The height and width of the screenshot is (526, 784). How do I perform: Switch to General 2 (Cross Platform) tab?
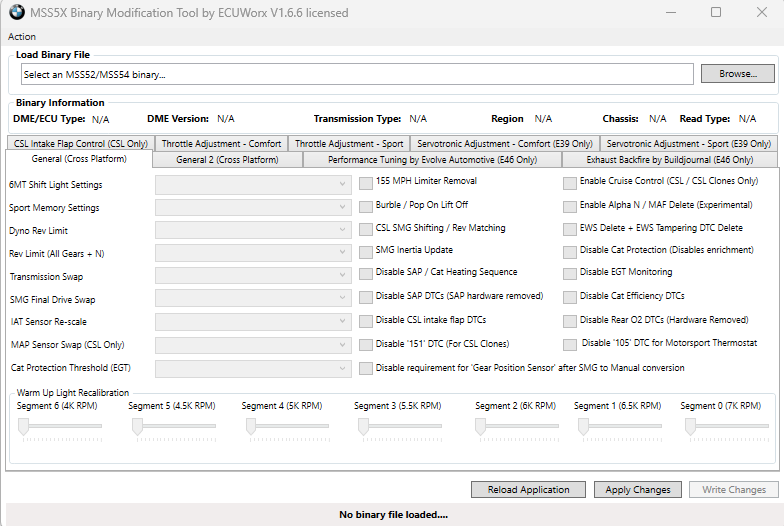click(227, 159)
